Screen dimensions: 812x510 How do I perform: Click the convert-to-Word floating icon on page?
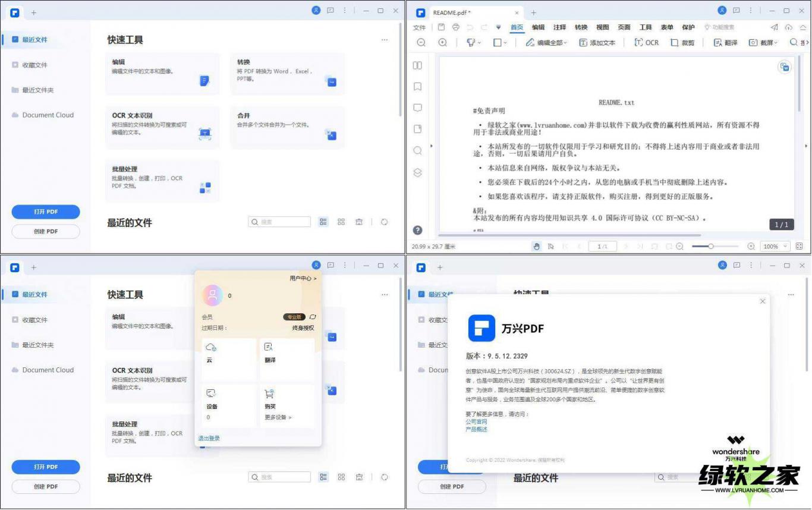tap(785, 67)
